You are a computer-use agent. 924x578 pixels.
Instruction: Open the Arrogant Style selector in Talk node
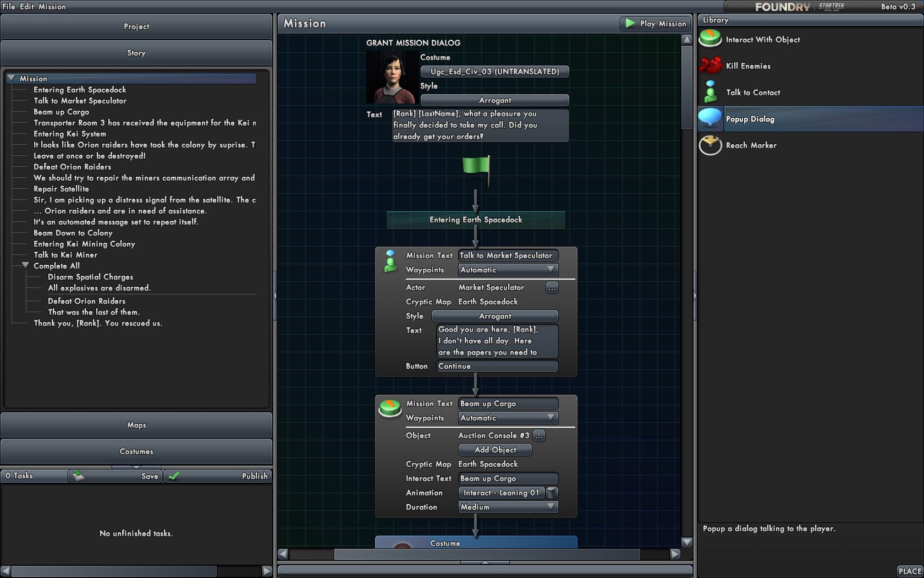494,316
